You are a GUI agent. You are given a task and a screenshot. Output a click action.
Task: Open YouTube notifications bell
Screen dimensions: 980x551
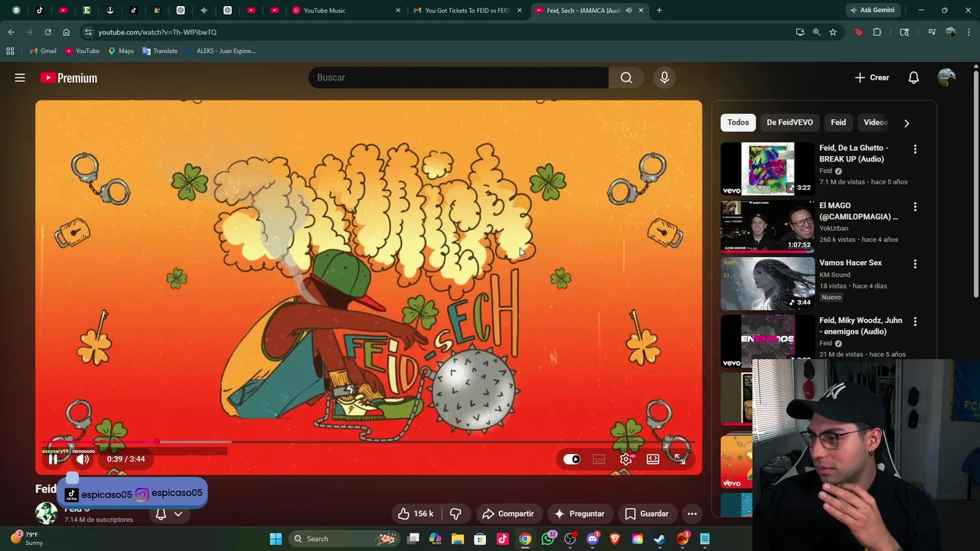913,77
